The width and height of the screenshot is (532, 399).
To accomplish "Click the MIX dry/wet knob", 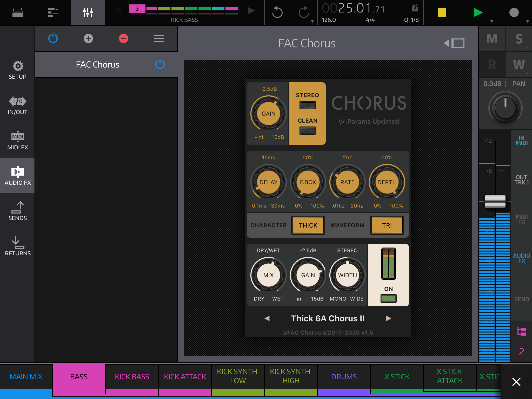I will coord(269,275).
